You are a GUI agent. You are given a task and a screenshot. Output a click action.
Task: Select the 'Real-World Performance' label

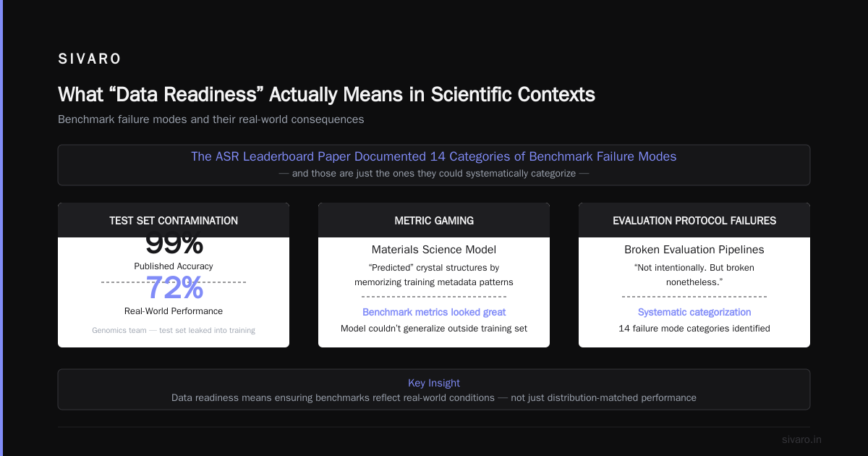174,311
